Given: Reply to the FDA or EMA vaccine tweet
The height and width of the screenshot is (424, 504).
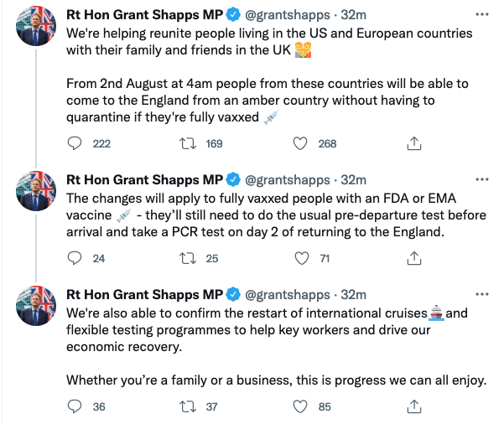Looking at the screenshot, I should click(x=75, y=258).
